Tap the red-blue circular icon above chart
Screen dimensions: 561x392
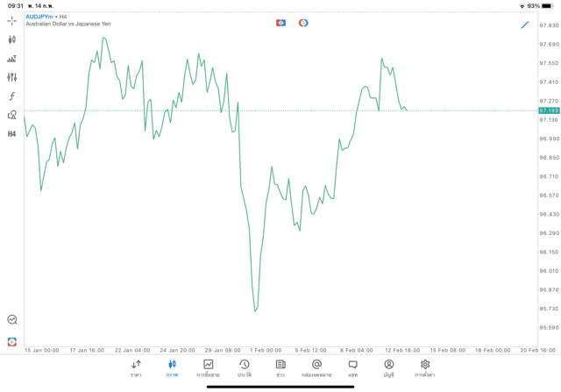[303, 23]
